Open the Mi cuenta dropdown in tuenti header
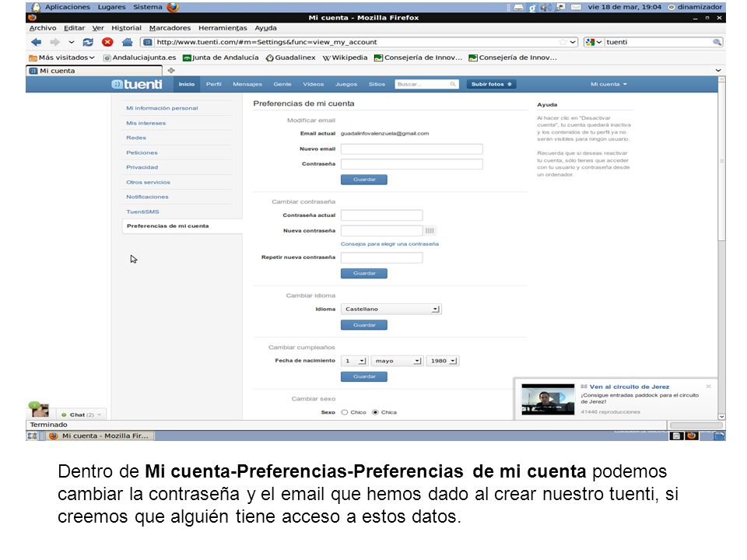This screenshot has height=560, width=747. click(x=608, y=84)
